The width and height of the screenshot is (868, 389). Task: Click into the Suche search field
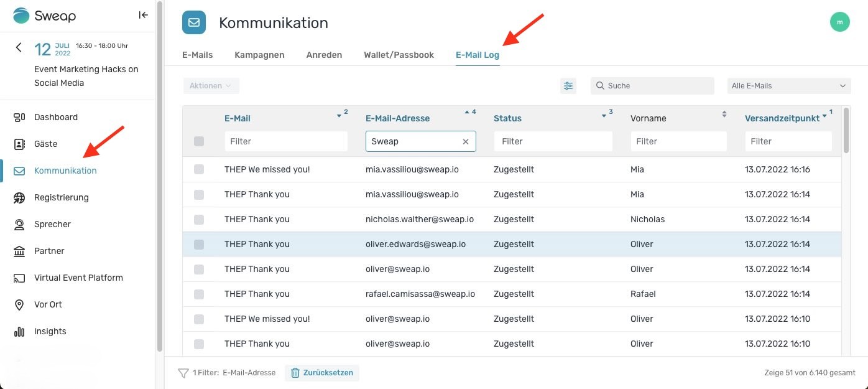(653, 86)
